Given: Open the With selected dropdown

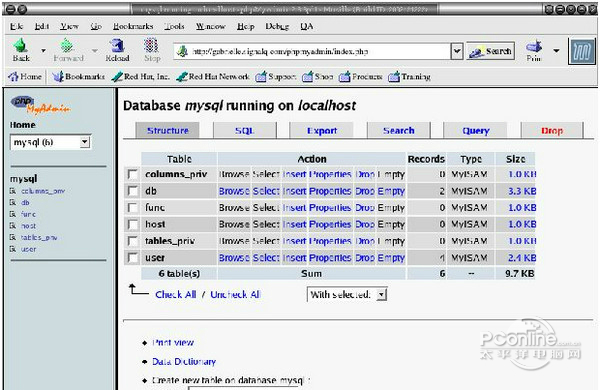Looking at the screenshot, I should 382,294.
